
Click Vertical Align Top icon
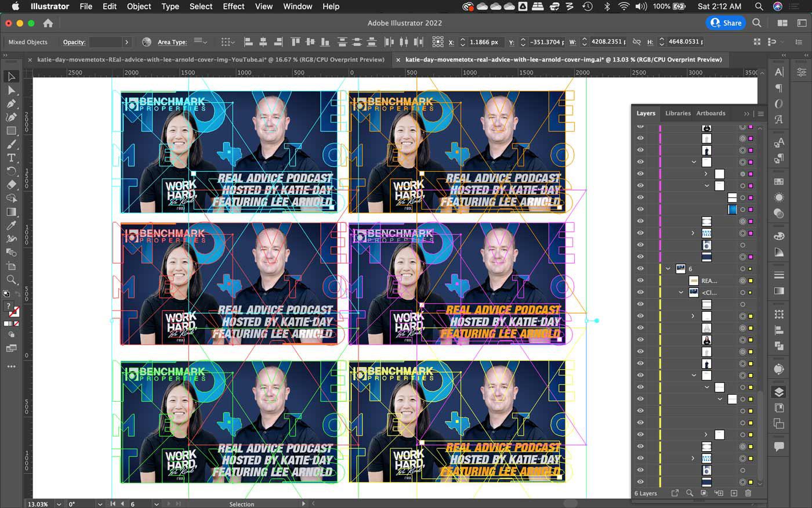coord(296,42)
